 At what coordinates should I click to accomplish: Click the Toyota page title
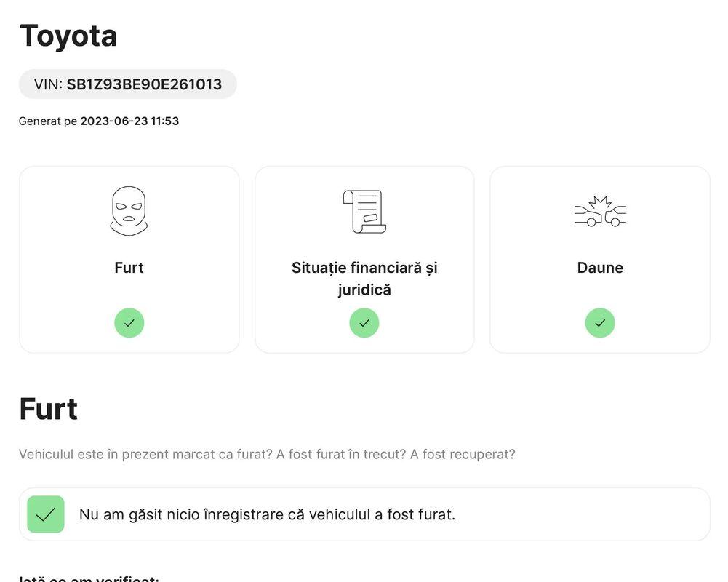click(x=68, y=36)
